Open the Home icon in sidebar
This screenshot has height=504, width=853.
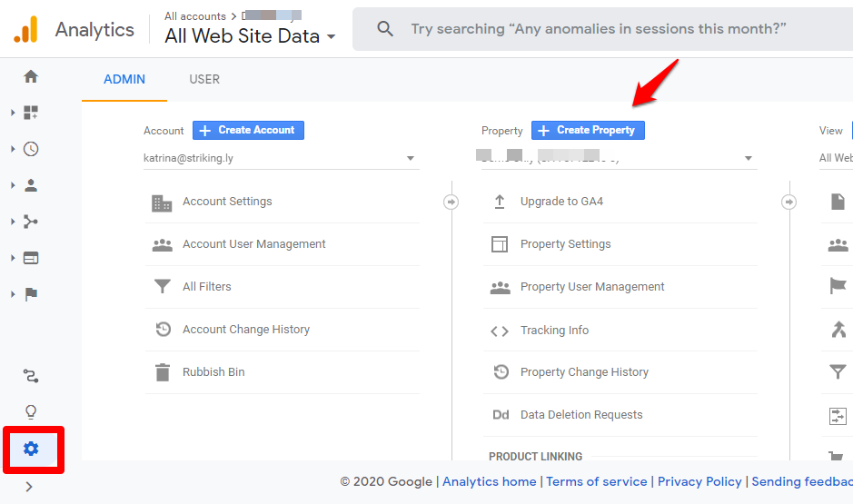click(31, 76)
